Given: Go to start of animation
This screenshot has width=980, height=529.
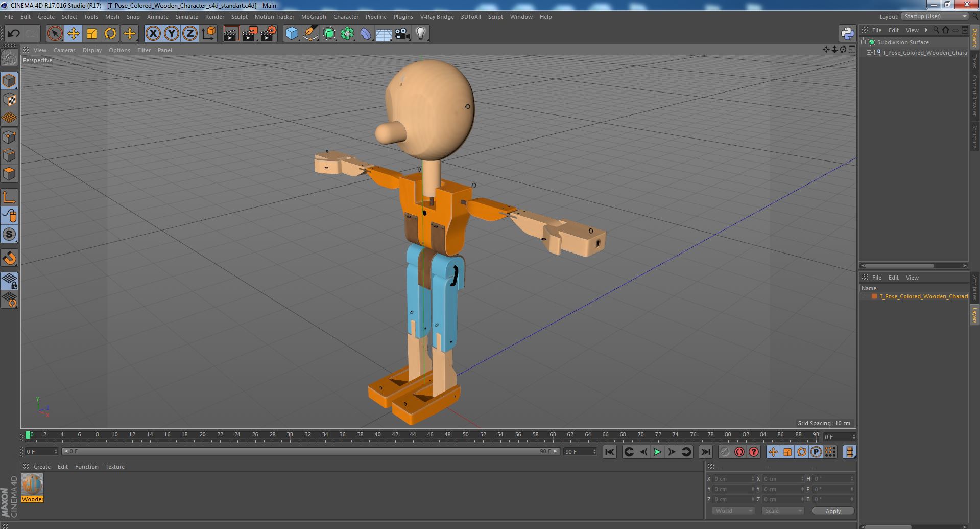Looking at the screenshot, I should (609, 452).
